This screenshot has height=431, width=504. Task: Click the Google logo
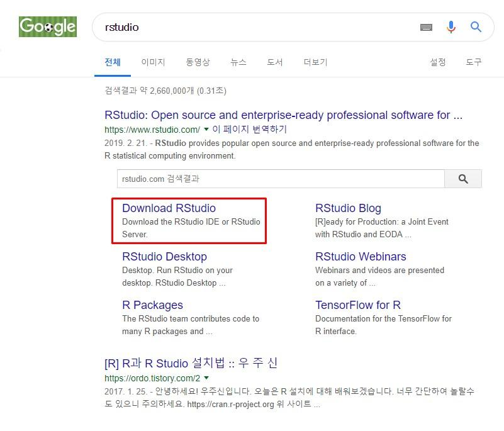tap(48, 26)
